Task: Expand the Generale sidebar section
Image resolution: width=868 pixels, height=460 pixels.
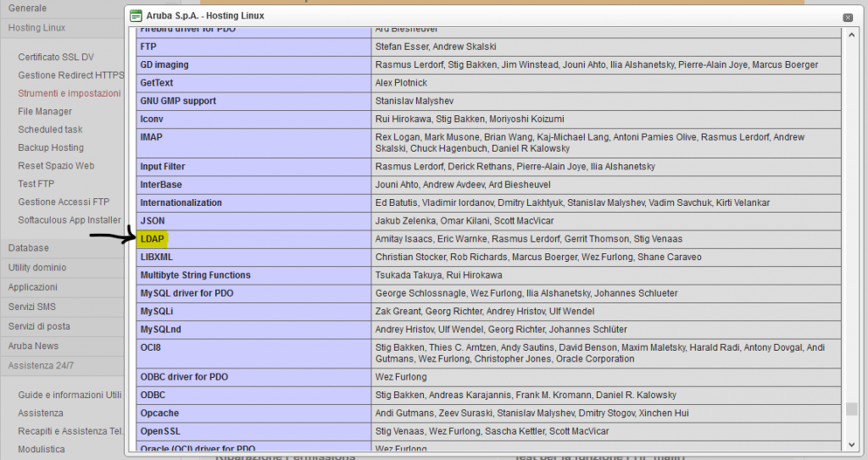Action: pos(27,8)
